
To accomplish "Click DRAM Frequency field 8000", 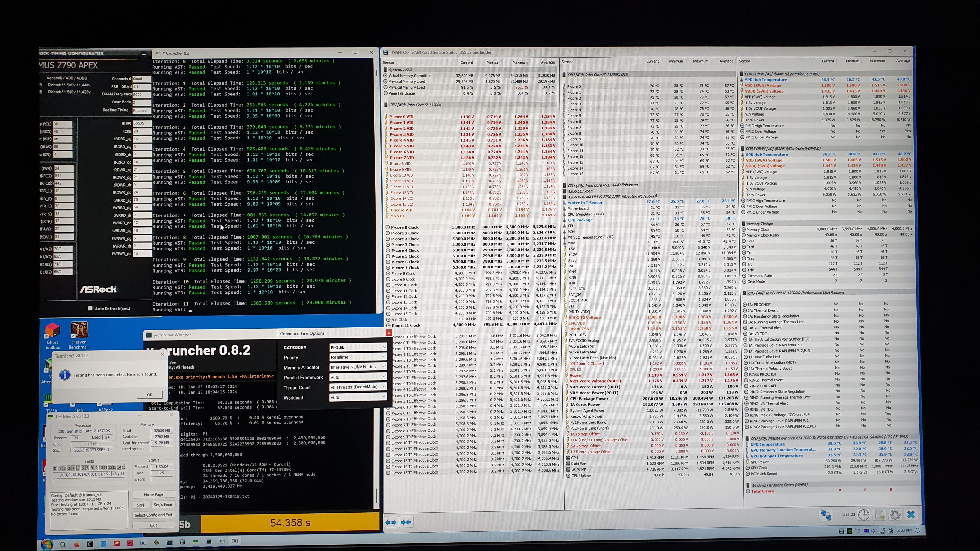I will click(141, 95).
